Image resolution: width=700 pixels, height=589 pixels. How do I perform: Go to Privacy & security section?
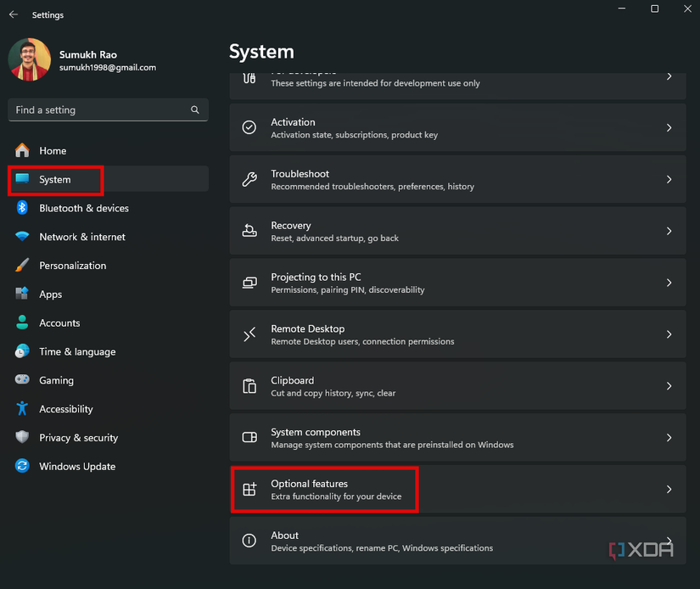click(x=108, y=437)
